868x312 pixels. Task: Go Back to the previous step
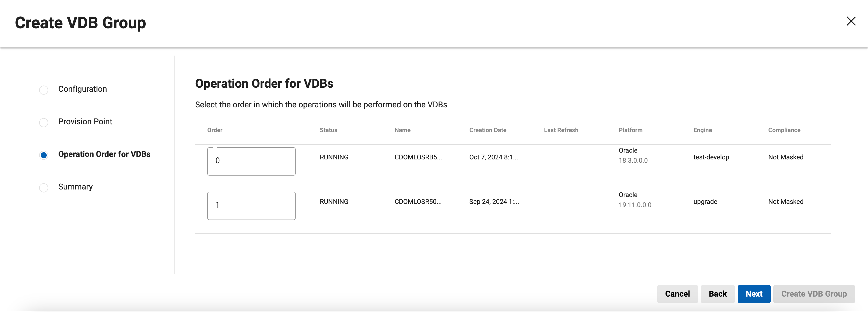click(717, 294)
